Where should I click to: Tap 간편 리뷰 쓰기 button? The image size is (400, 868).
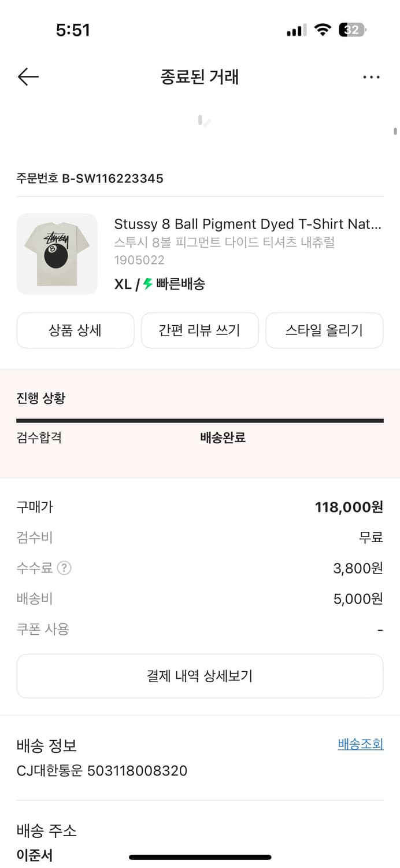(199, 330)
